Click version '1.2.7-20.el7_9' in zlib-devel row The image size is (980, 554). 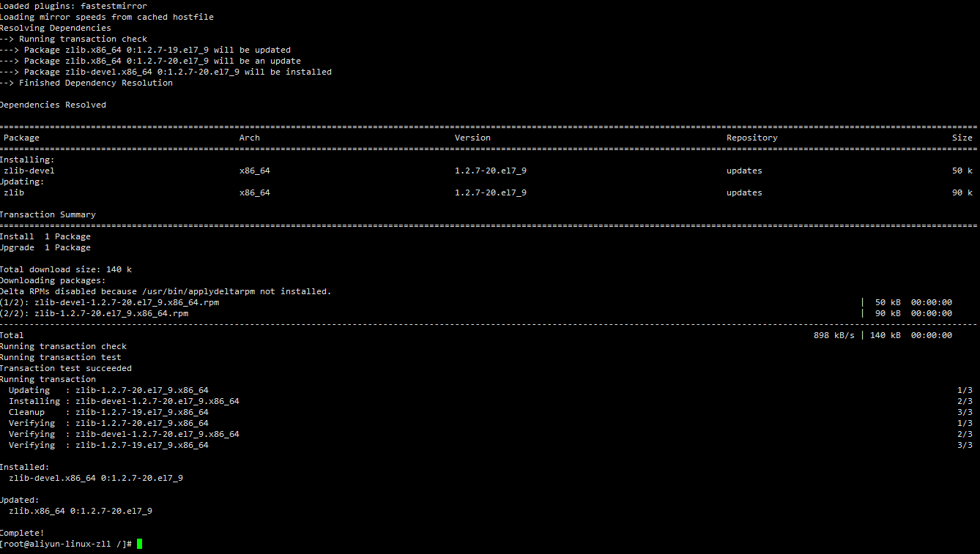[x=491, y=171]
